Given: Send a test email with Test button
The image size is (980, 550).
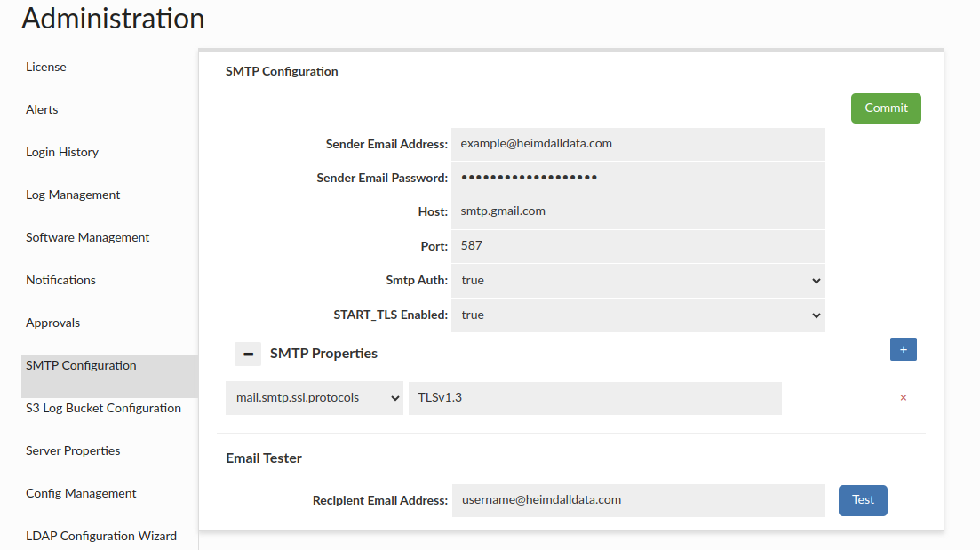Looking at the screenshot, I should pyautogui.click(x=863, y=500).
